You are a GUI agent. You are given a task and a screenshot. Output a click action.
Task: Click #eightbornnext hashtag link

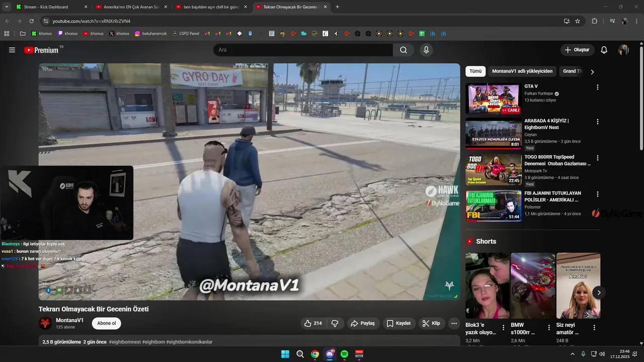pyautogui.click(x=125, y=342)
